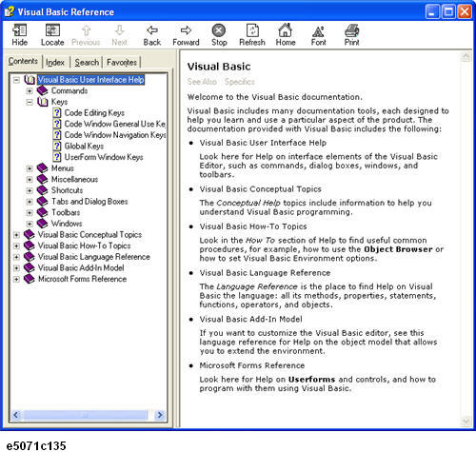Select Microsoft Forms Reference tree item

coord(82,279)
